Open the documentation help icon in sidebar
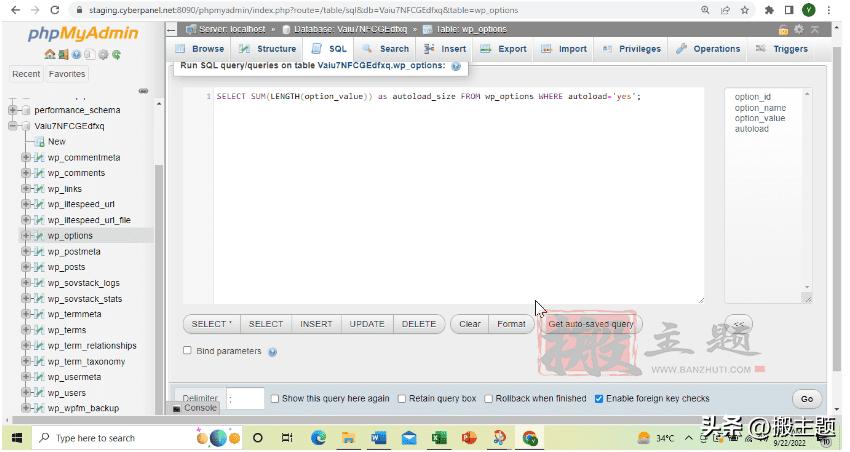Screen dimensions: 850x452 [x=77, y=54]
